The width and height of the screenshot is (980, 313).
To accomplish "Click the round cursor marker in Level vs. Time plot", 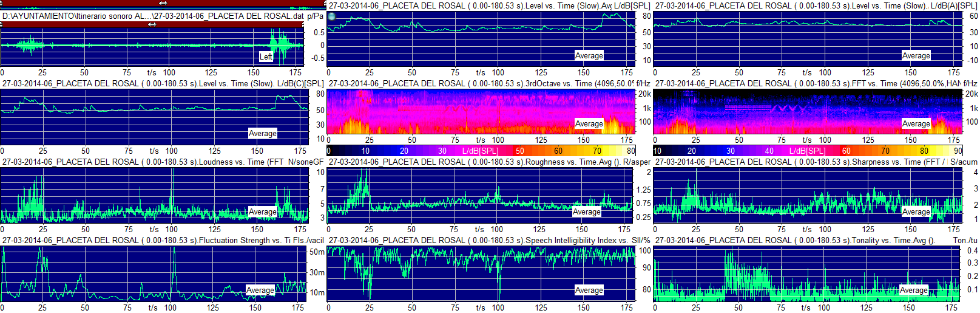I will click(x=331, y=16).
